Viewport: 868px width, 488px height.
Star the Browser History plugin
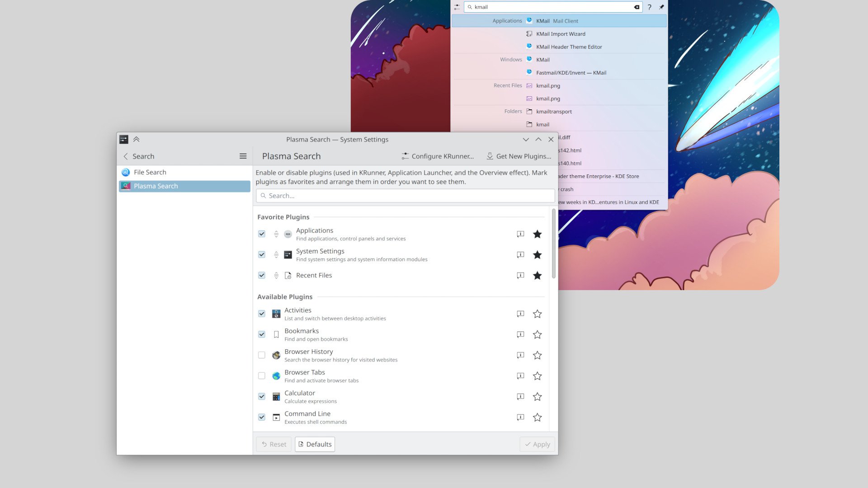537,356
